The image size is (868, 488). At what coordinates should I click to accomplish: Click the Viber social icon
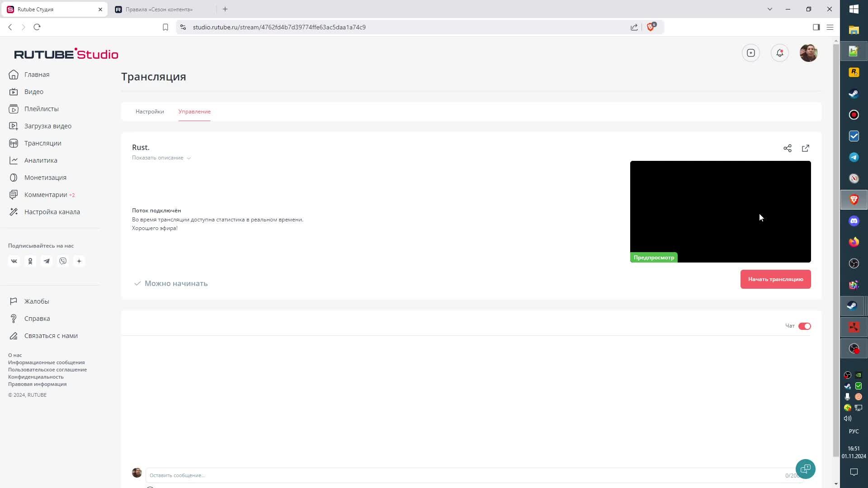63,261
